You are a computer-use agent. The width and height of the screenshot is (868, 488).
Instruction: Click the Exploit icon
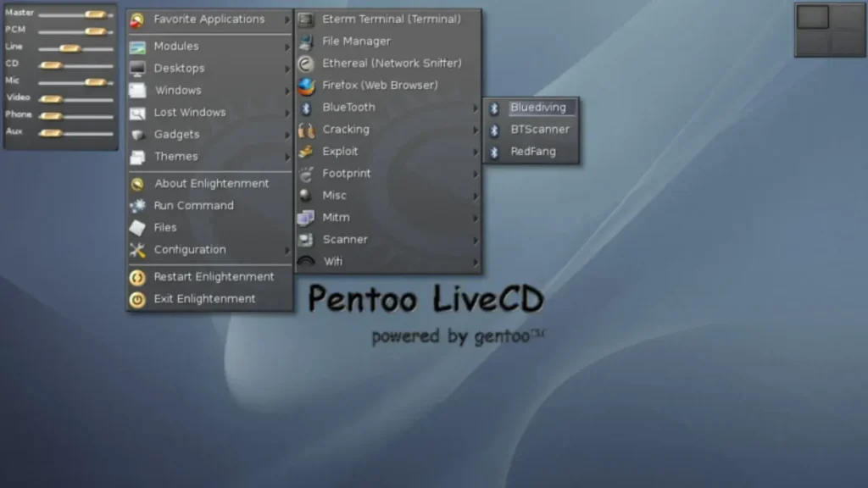pyautogui.click(x=305, y=152)
